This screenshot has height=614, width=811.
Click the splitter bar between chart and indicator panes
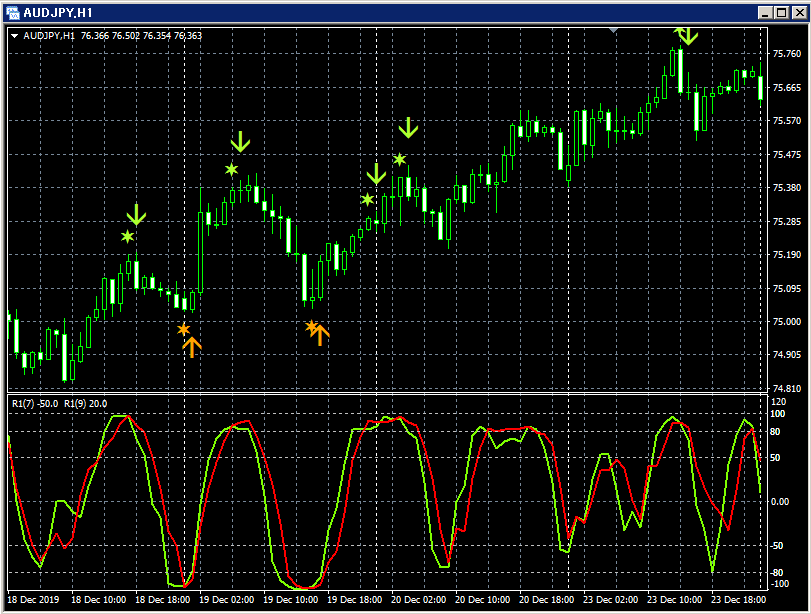[x=400, y=393]
